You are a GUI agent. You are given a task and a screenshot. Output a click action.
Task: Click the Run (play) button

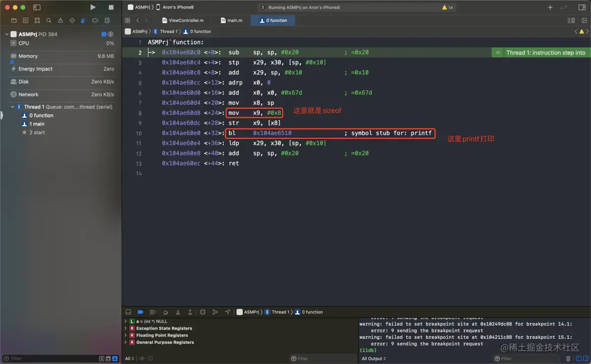coord(93,7)
